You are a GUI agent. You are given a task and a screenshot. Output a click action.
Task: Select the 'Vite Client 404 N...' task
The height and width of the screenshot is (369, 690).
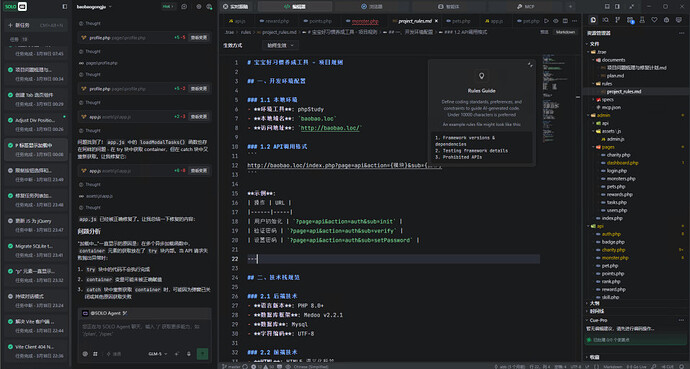[37, 351]
